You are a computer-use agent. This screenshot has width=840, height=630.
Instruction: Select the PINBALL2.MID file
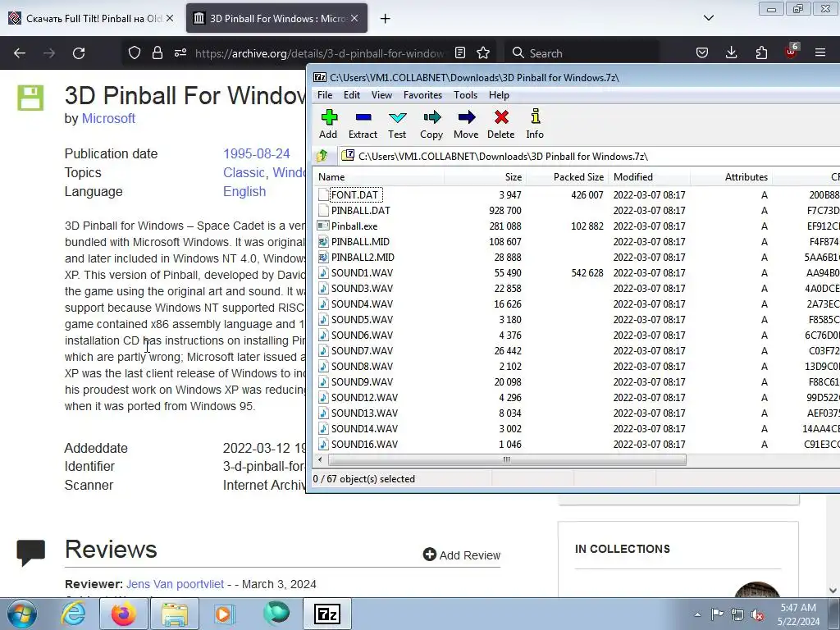pyautogui.click(x=363, y=257)
